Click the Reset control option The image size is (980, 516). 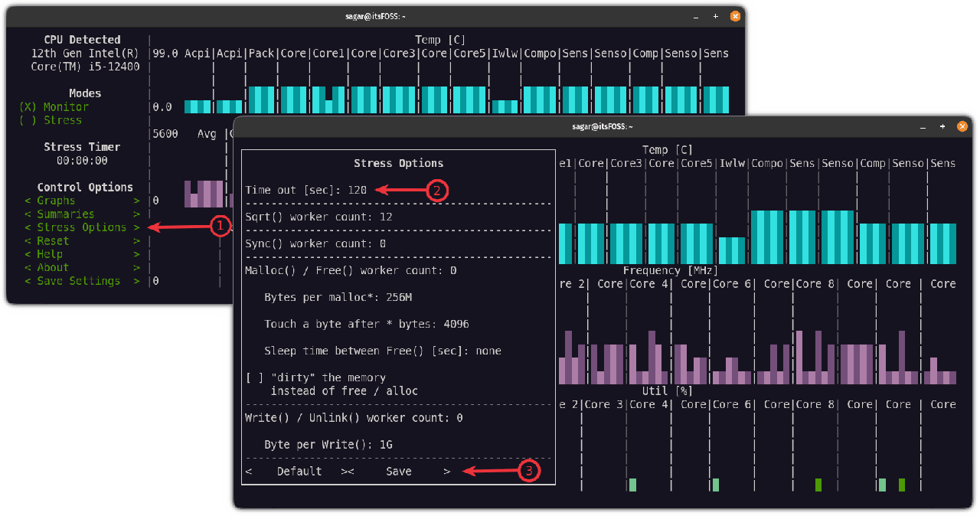pos(53,241)
